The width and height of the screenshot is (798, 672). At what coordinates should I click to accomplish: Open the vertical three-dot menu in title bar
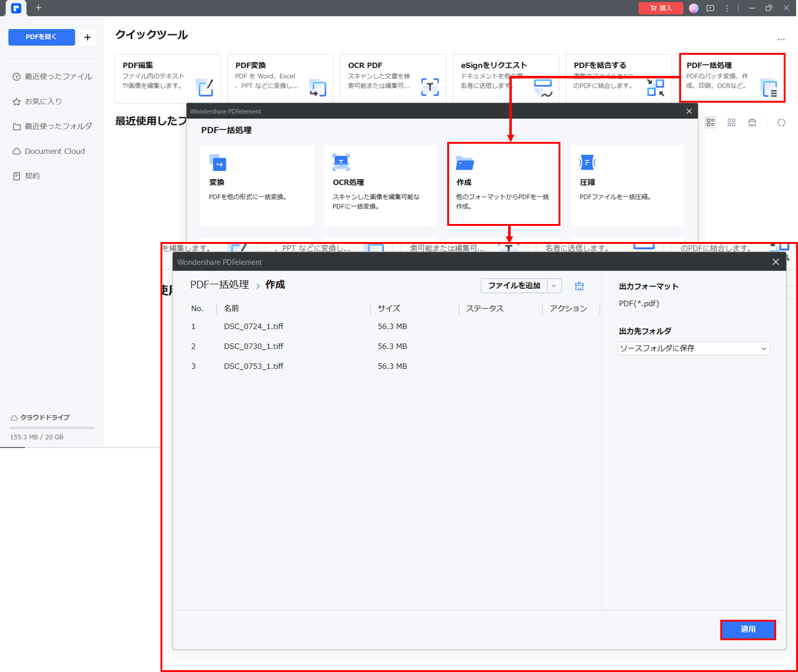point(726,8)
